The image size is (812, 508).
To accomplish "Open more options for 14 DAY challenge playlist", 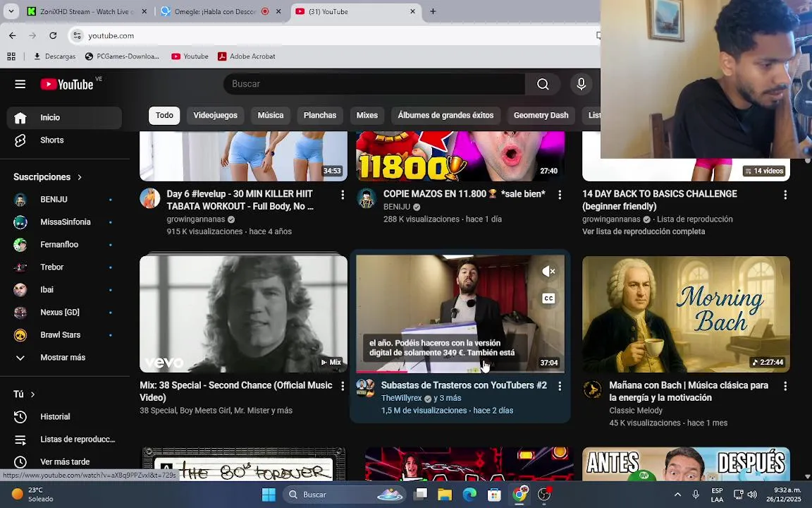I will click(785, 195).
